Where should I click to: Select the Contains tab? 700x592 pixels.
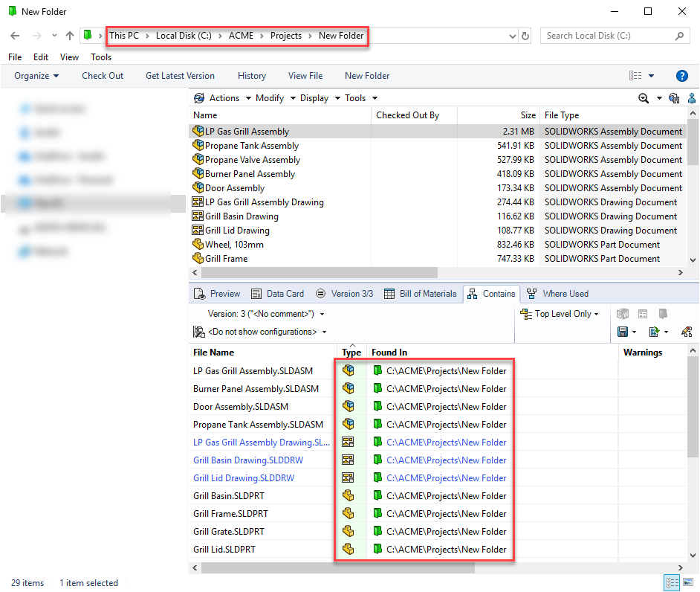491,294
